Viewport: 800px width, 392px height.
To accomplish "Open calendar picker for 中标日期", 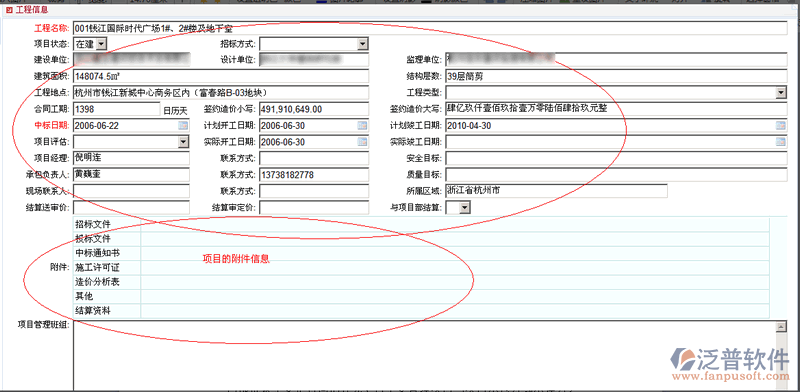I will click(183, 126).
